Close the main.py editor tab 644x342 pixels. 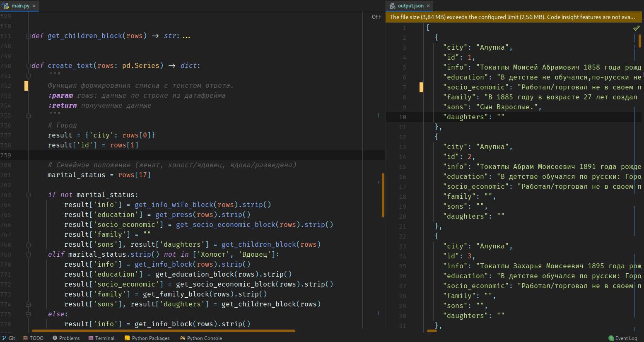coord(34,6)
